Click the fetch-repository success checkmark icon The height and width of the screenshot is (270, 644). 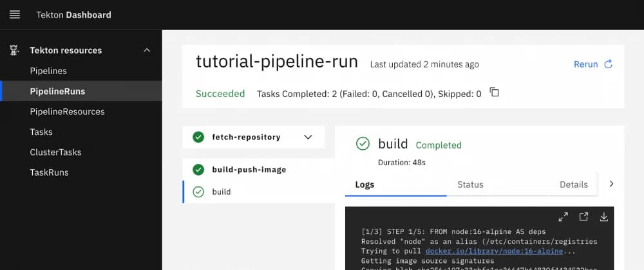tap(198, 137)
